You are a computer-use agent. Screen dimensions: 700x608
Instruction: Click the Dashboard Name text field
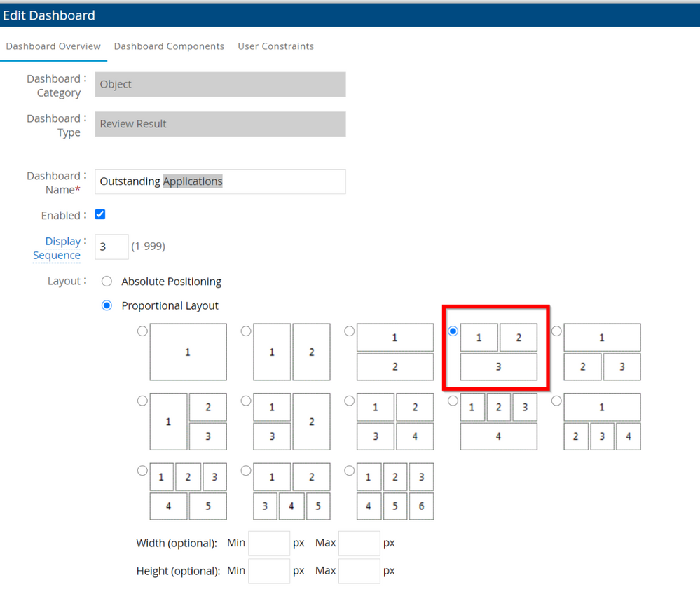coord(220,181)
